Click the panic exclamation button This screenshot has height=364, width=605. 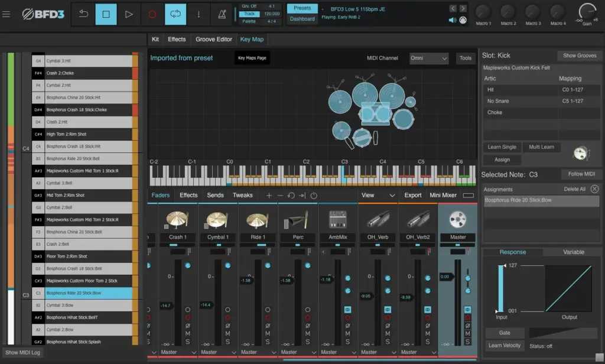199,14
